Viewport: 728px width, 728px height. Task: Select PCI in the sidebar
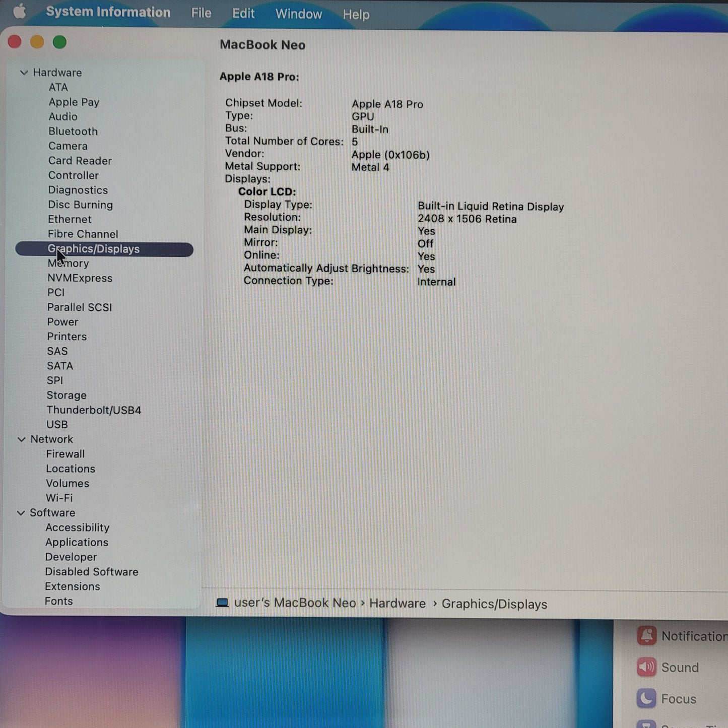pyautogui.click(x=56, y=293)
